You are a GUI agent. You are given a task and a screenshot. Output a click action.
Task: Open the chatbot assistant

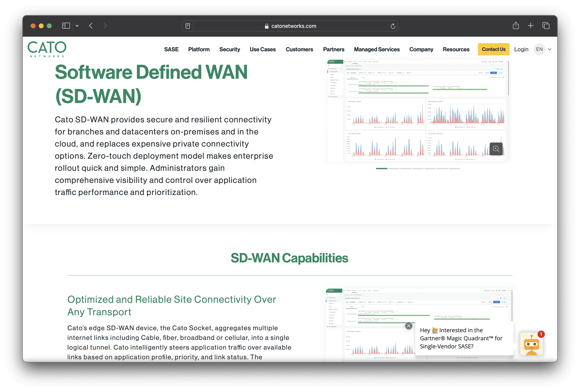(532, 343)
